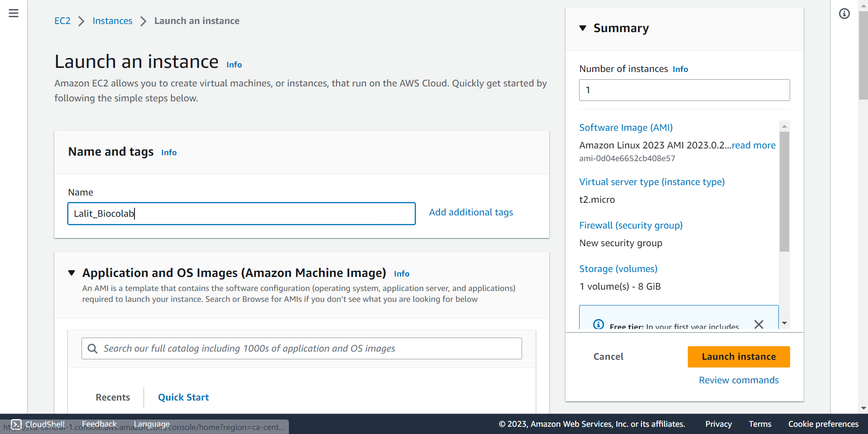Switch to the Recents tab

click(113, 397)
